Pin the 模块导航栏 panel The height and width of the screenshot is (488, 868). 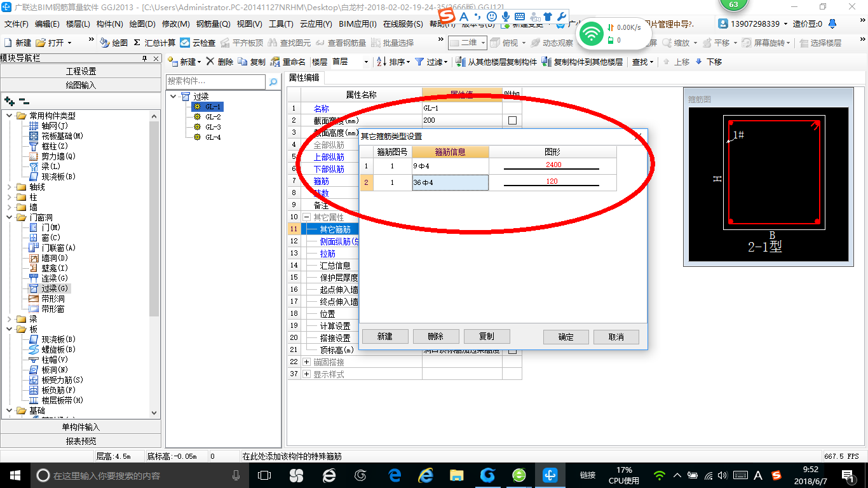click(x=144, y=58)
